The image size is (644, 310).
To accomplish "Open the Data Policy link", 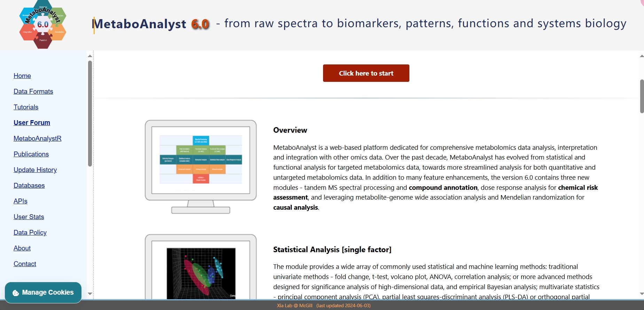I will [x=30, y=232].
